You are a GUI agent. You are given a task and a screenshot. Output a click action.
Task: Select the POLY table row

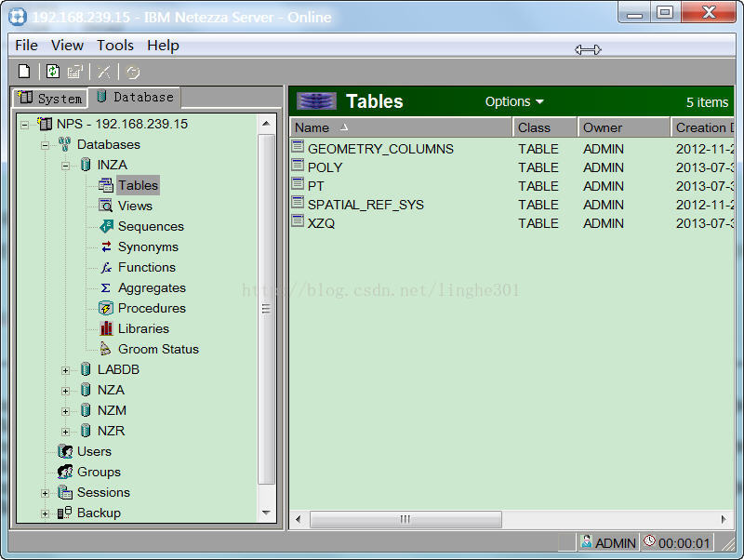pyautogui.click(x=512, y=167)
